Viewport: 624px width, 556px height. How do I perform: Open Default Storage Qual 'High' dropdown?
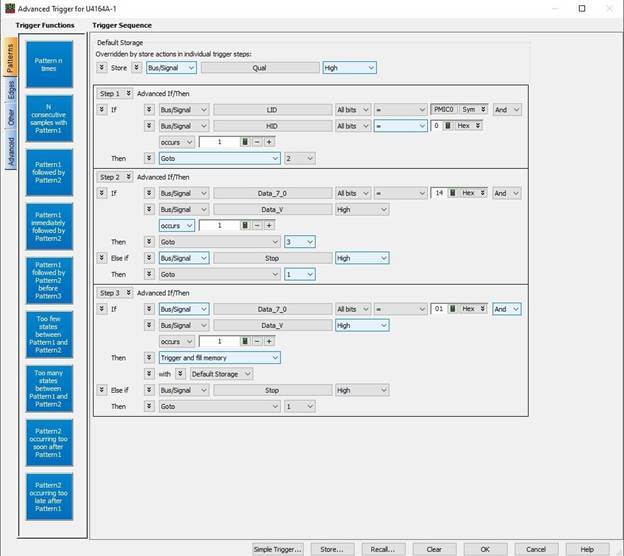349,68
